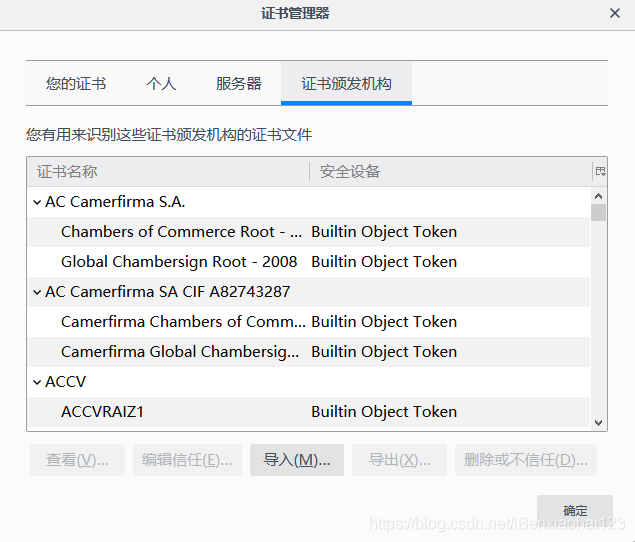The image size is (635, 542).
Task: Switch to the 服务器 tab
Action: 239,83
